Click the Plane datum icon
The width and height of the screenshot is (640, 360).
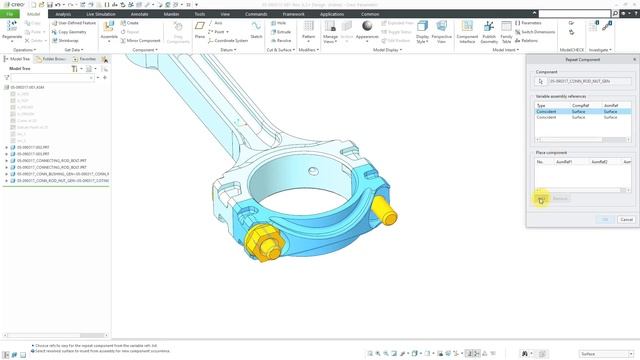pyautogui.click(x=200, y=27)
